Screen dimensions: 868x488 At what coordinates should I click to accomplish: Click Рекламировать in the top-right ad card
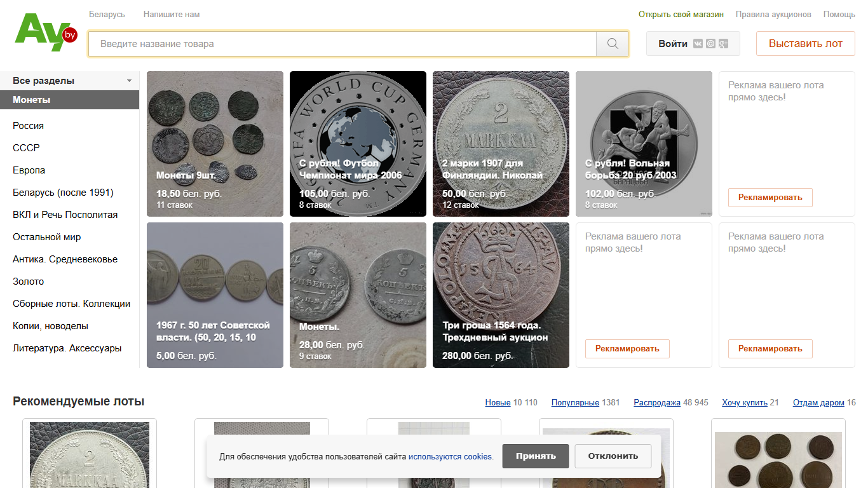point(770,198)
